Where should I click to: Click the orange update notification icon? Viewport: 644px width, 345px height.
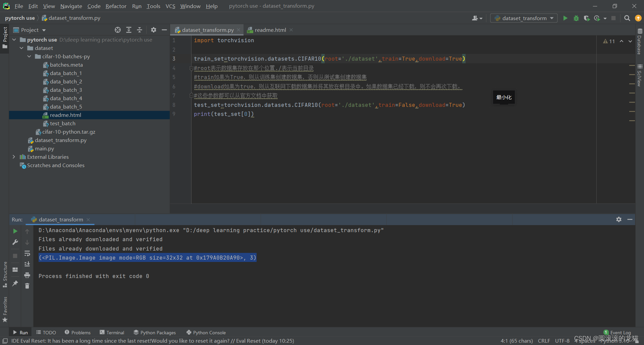pyautogui.click(x=638, y=18)
